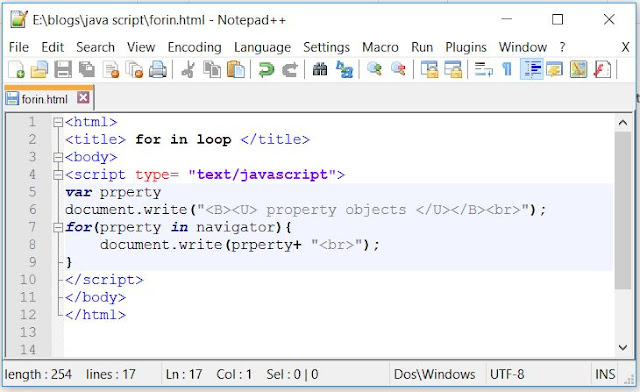640x392 pixels.
Task: Click the text/javascript string on line 4
Action: [262, 175]
